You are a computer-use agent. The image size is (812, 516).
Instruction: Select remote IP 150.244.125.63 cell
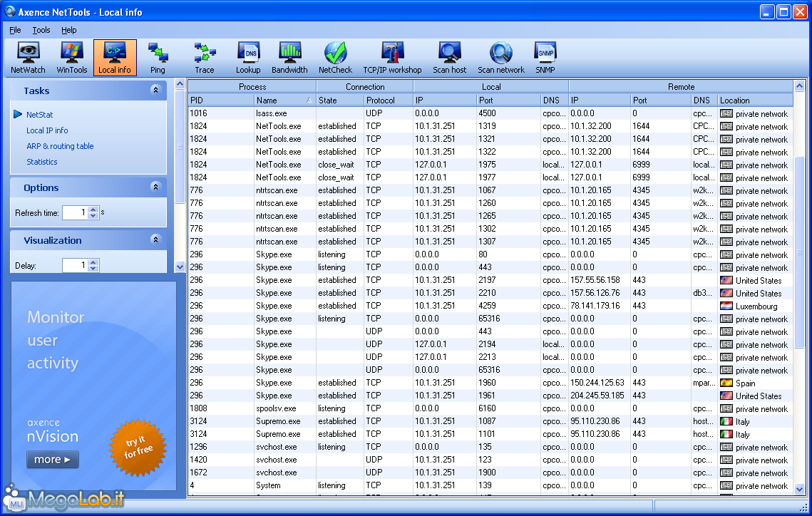point(599,383)
